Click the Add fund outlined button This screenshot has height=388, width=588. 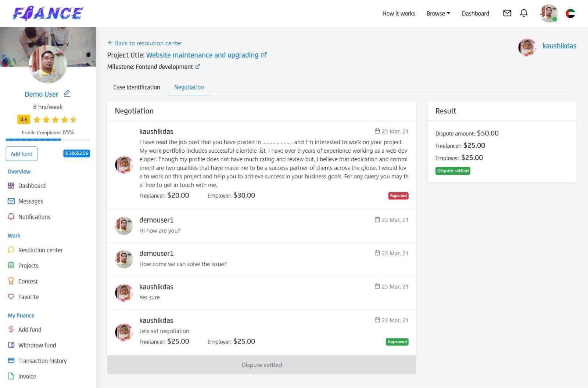[21, 154]
